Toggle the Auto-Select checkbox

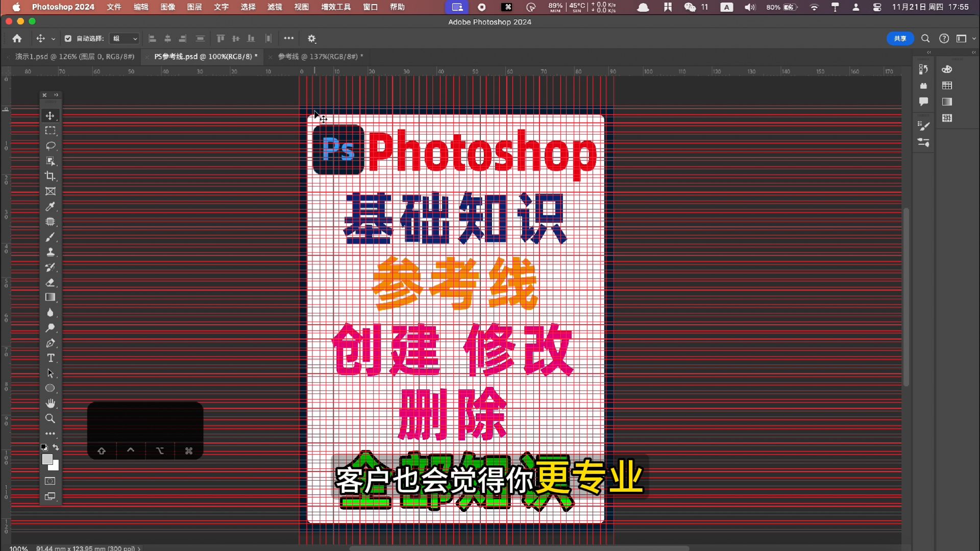(x=68, y=38)
